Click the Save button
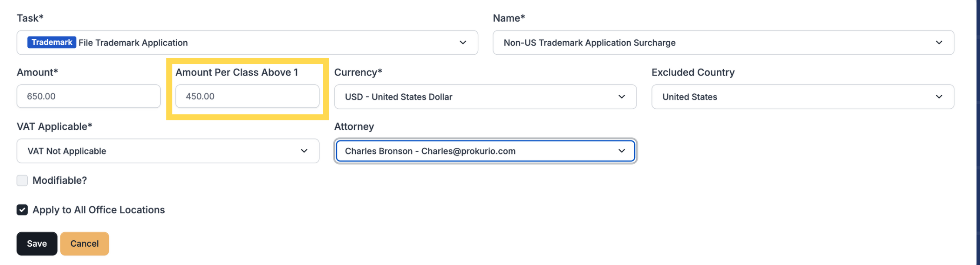This screenshot has height=265, width=980. (x=37, y=244)
